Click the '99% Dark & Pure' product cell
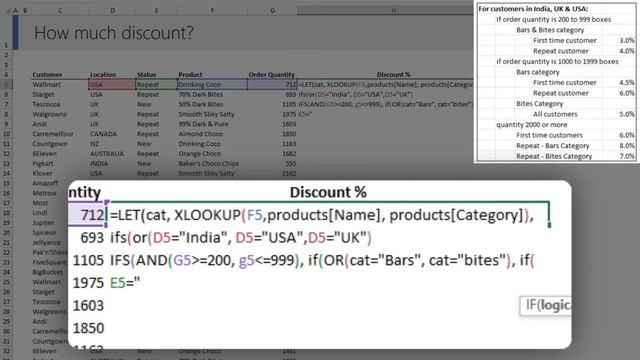Viewport: 640px width, 360px height. coord(203,124)
